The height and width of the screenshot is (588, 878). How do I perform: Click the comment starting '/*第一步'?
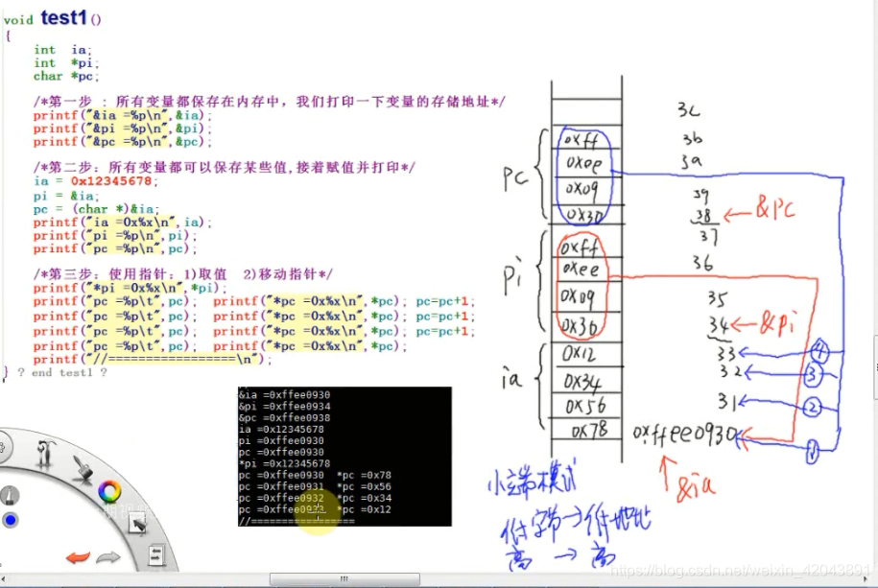click(x=270, y=102)
